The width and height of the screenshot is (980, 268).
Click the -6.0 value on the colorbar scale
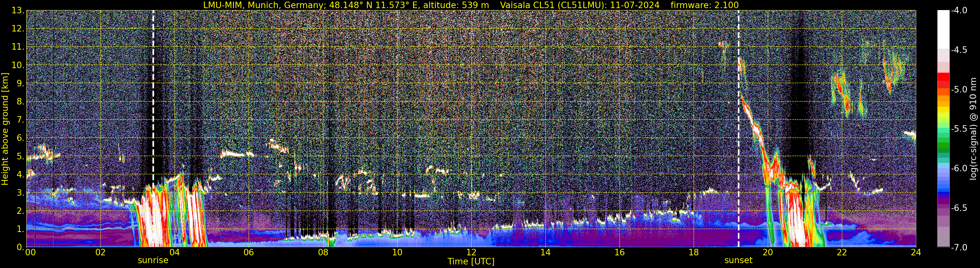959,168
